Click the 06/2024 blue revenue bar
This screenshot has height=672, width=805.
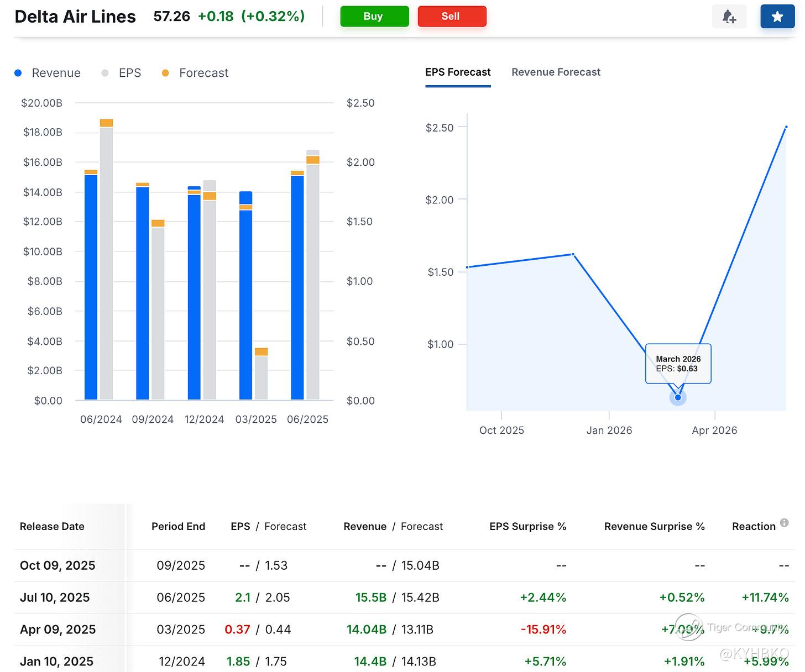click(x=91, y=287)
